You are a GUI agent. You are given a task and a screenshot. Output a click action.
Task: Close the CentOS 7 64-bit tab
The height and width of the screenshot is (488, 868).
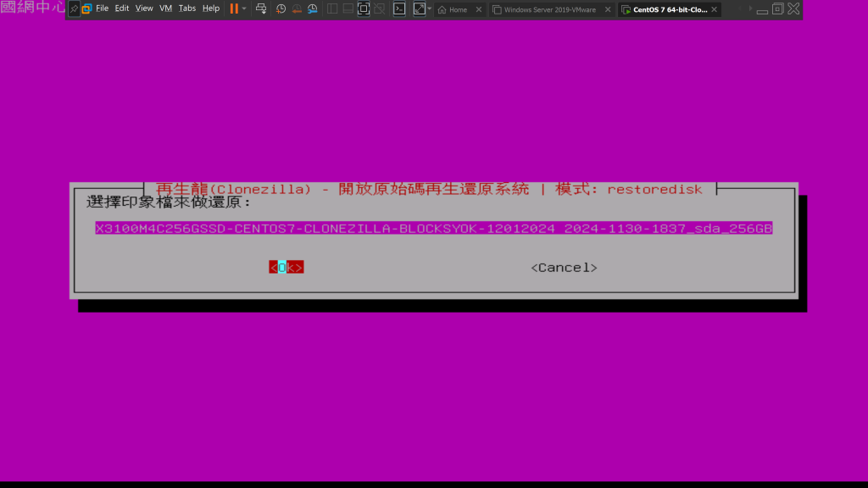click(x=715, y=9)
